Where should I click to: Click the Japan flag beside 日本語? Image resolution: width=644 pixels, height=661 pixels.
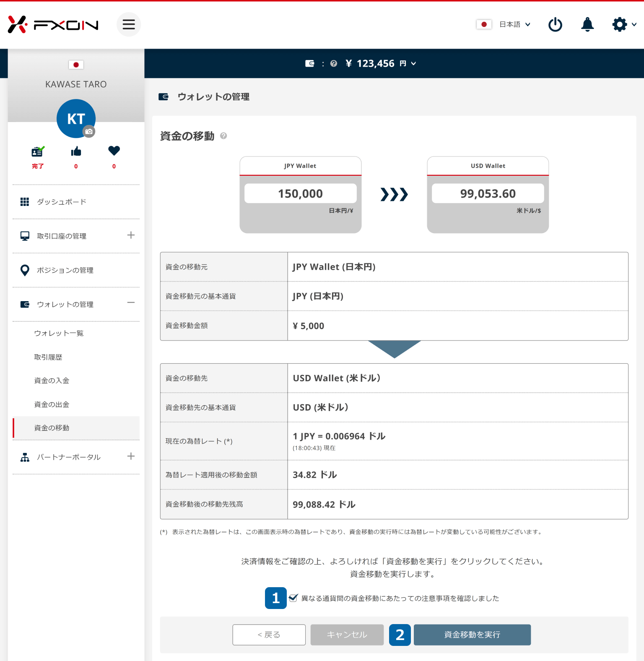point(484,24)
